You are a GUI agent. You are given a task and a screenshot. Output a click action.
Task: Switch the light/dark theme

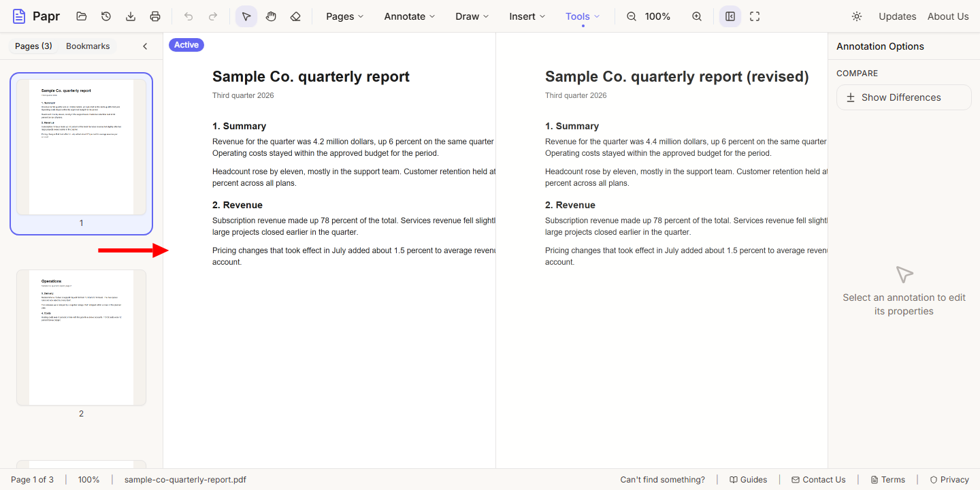857,16
